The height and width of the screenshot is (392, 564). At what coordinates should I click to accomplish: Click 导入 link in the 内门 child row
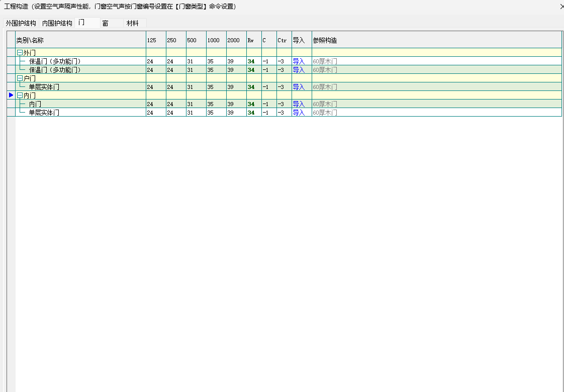299,104
